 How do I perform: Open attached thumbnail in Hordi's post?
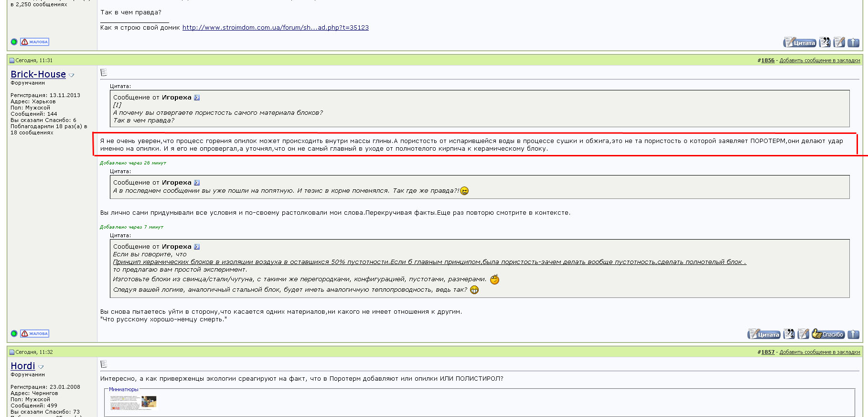click(x=133, y=403)
